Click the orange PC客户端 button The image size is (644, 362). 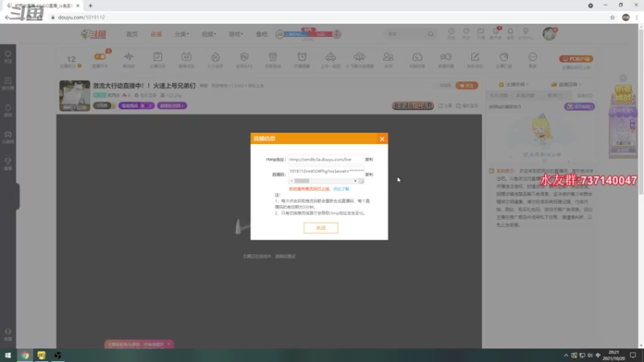click(576, 59)
